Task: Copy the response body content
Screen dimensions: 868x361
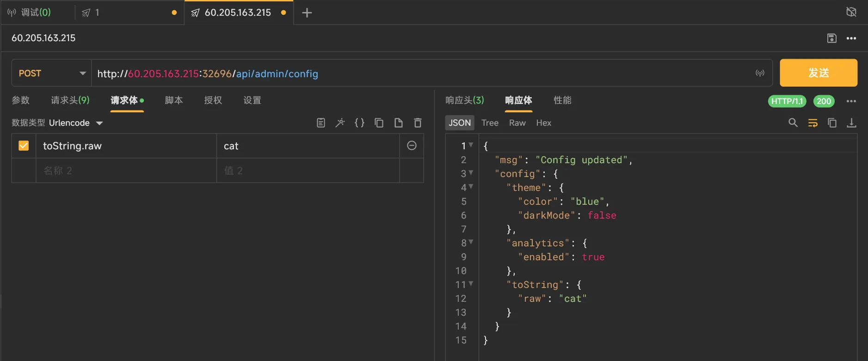Action: click(x=832, y=123)
